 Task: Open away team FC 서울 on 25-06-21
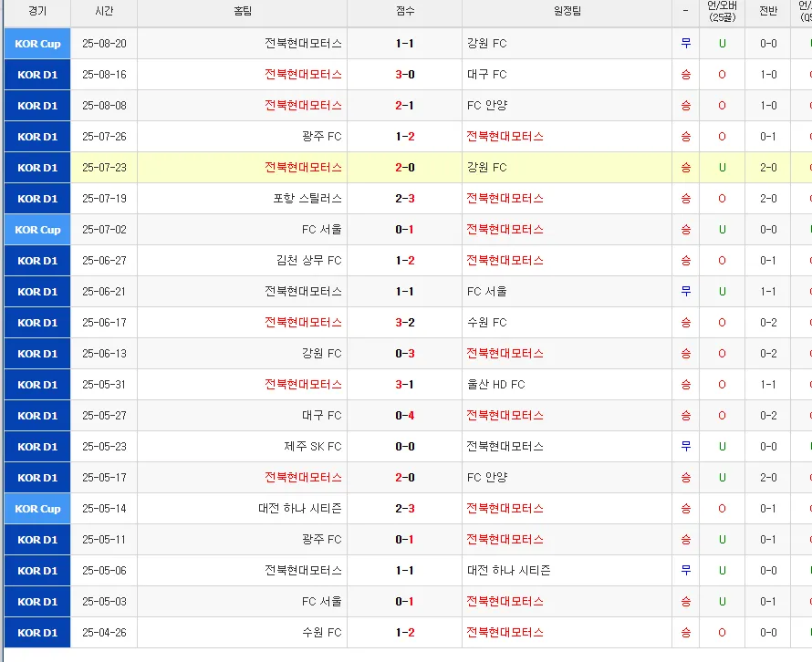(x=487, y=292)
